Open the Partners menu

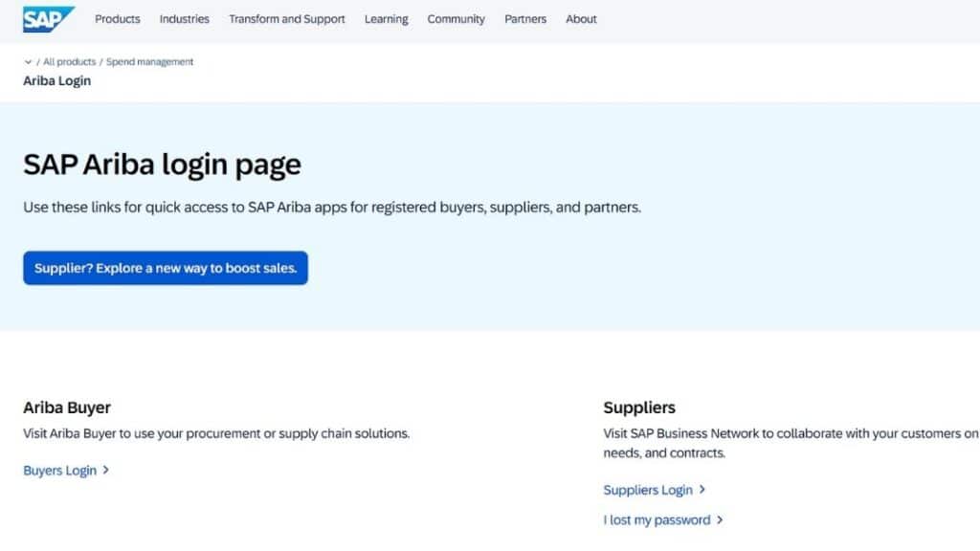click(x=525, y=19)
